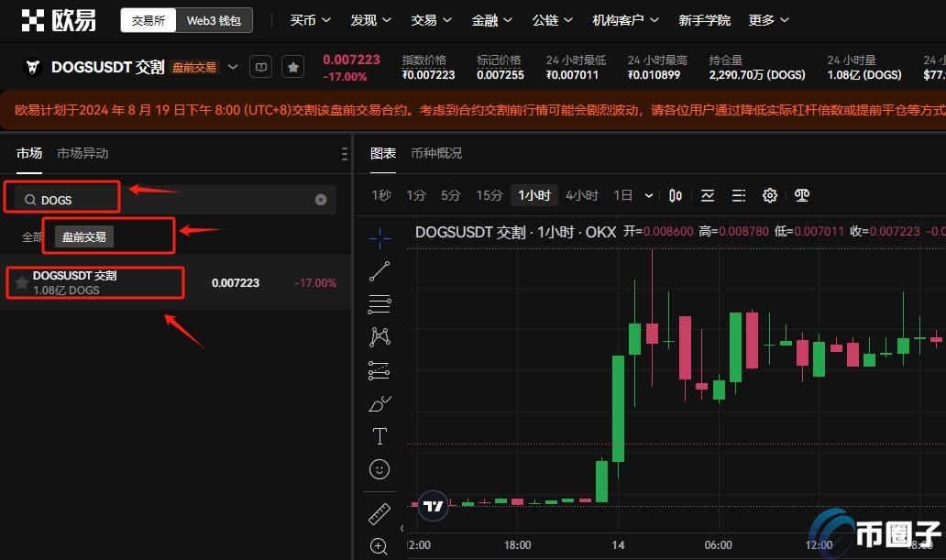946x560 pixels.
Task: Select the trend line drawing tool
Action: (x=379, y=271)
